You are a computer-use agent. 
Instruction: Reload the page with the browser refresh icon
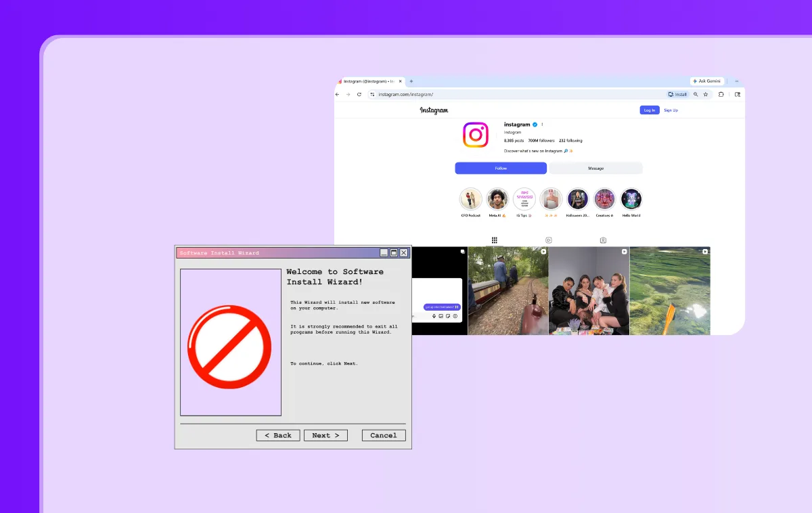pyautogui.click(x=359, y=95)
